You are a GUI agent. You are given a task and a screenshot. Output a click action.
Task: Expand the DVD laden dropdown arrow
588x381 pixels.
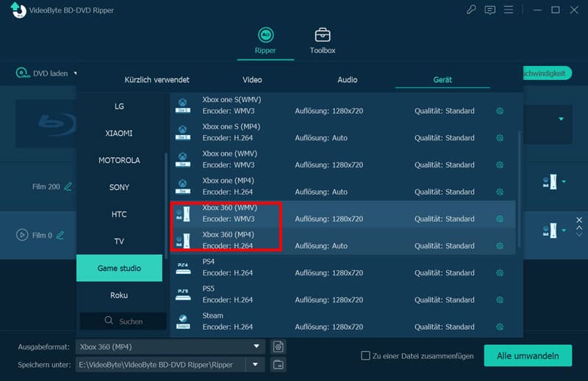pos(75,73)
